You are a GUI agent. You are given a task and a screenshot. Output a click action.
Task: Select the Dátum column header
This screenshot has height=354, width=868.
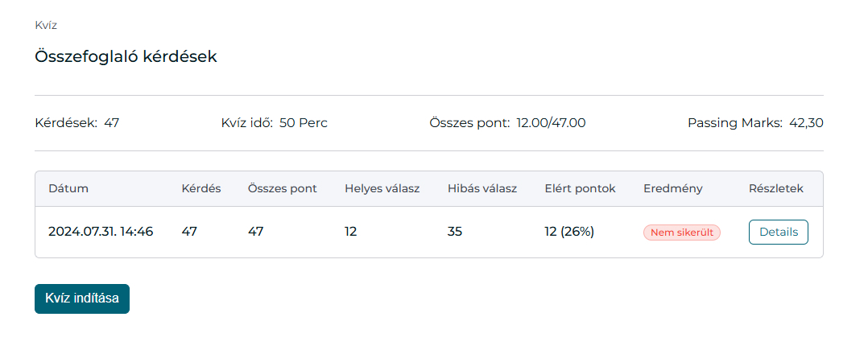68,188
